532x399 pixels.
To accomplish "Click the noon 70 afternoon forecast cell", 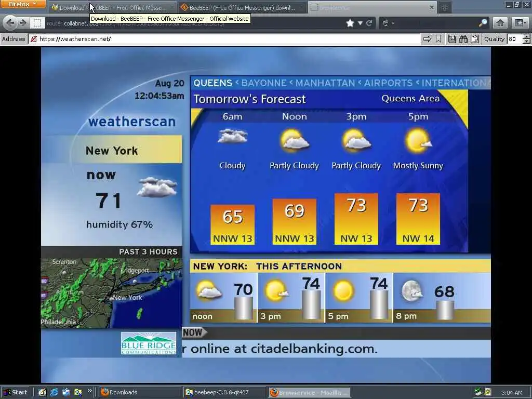I will 223,298.
